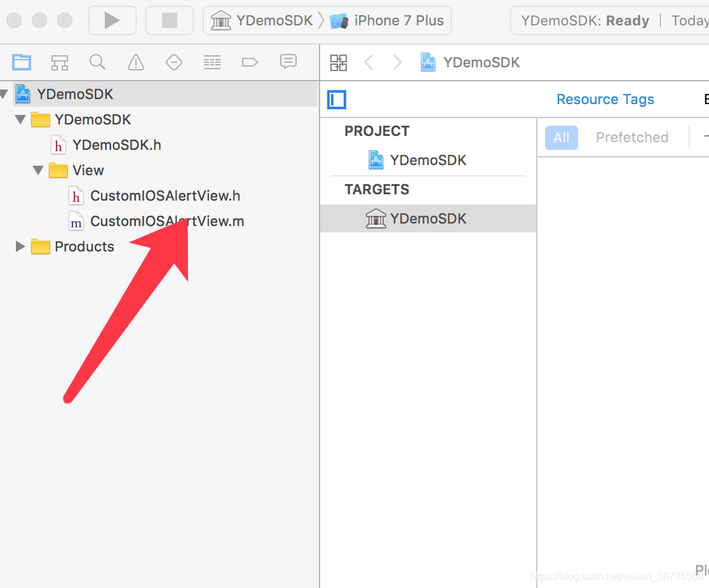Viewport: 709px width, 588px height.
Task: Open the related items grid menu
Action: pyautogui.click(x=338, y=62)
